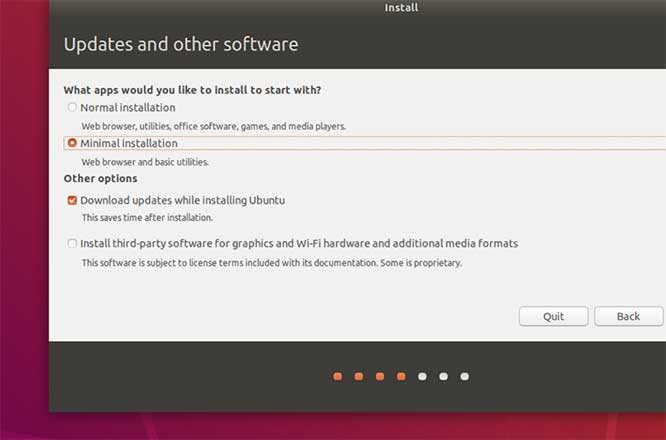This screenshot has height=440, width=666.
Task: Click the fourth orange progress dot
Action: tap(401, 377)
